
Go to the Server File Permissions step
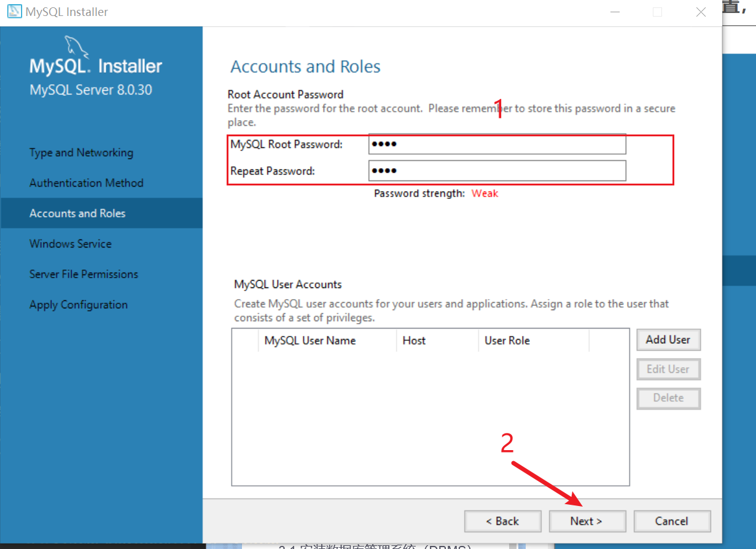pos(84,274)
